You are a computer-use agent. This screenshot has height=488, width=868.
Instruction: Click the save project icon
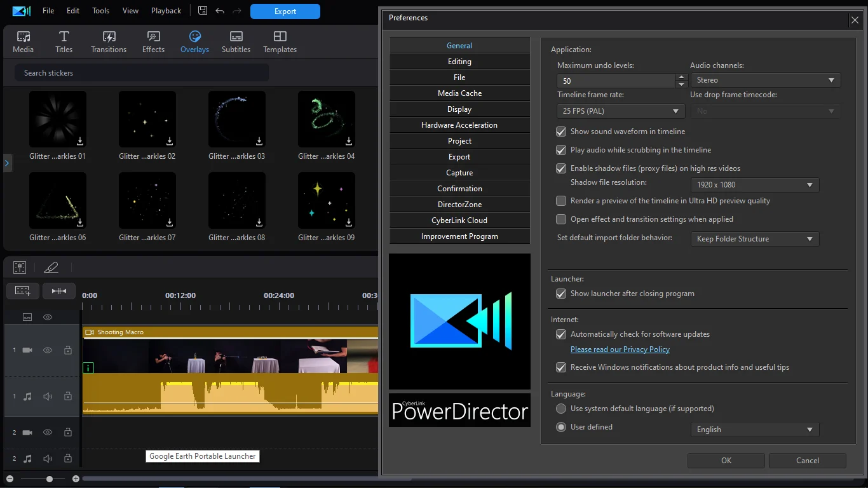pos(203,11)
